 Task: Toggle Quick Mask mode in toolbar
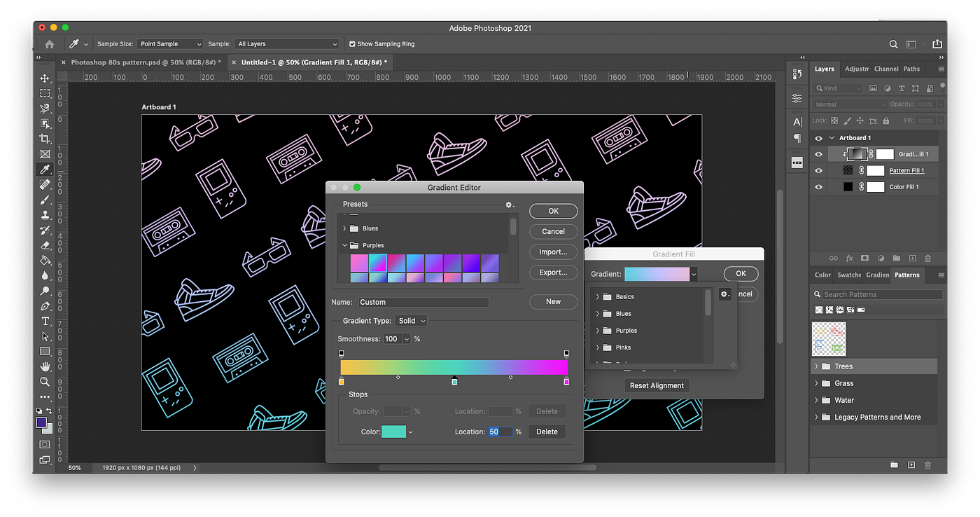[x=45, y=444]
